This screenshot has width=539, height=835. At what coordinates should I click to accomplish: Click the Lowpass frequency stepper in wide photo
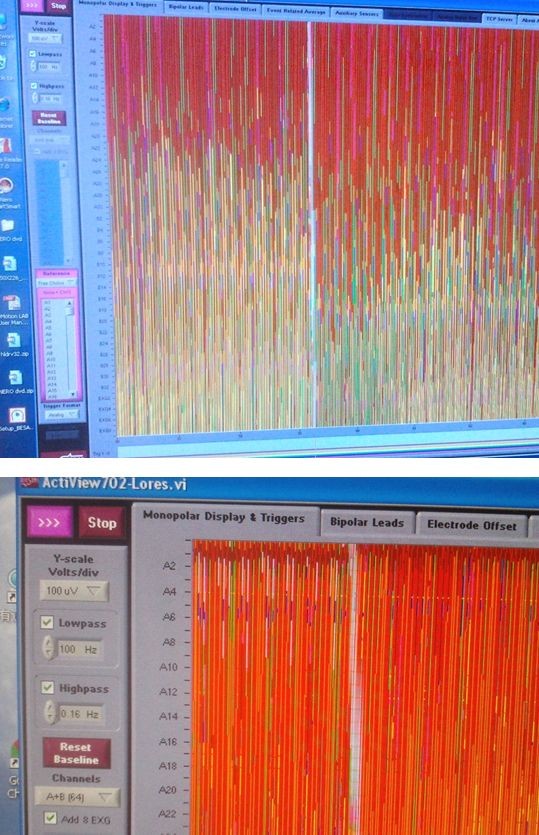(33, 66)
